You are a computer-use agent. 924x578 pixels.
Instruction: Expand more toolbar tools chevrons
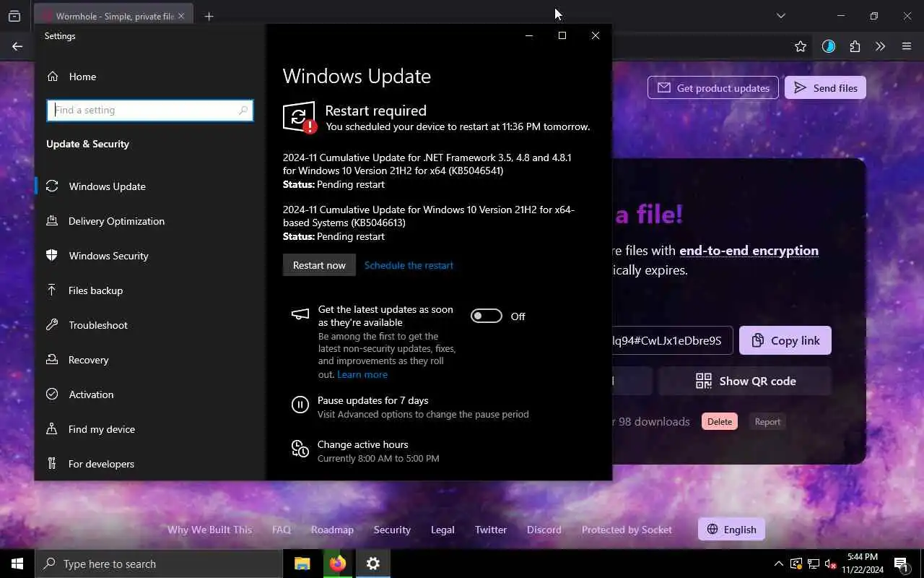click(880, 46)
